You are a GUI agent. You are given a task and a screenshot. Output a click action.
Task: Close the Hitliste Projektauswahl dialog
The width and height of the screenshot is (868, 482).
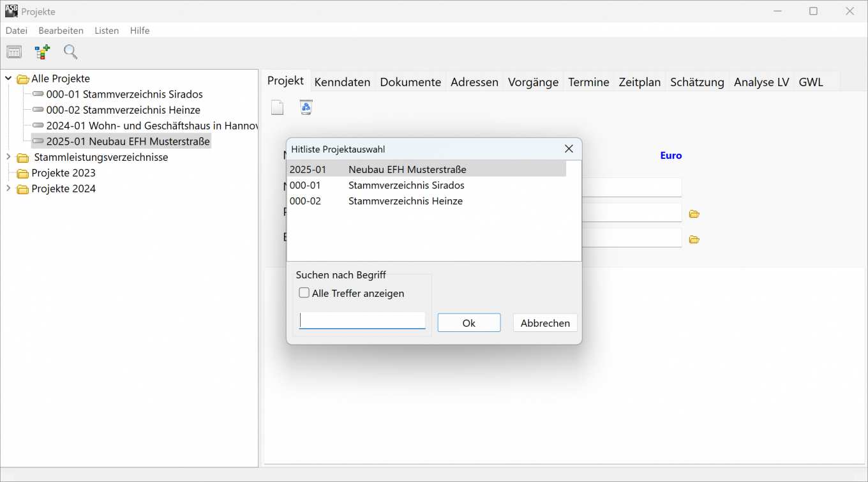click(x=569, y=149)
